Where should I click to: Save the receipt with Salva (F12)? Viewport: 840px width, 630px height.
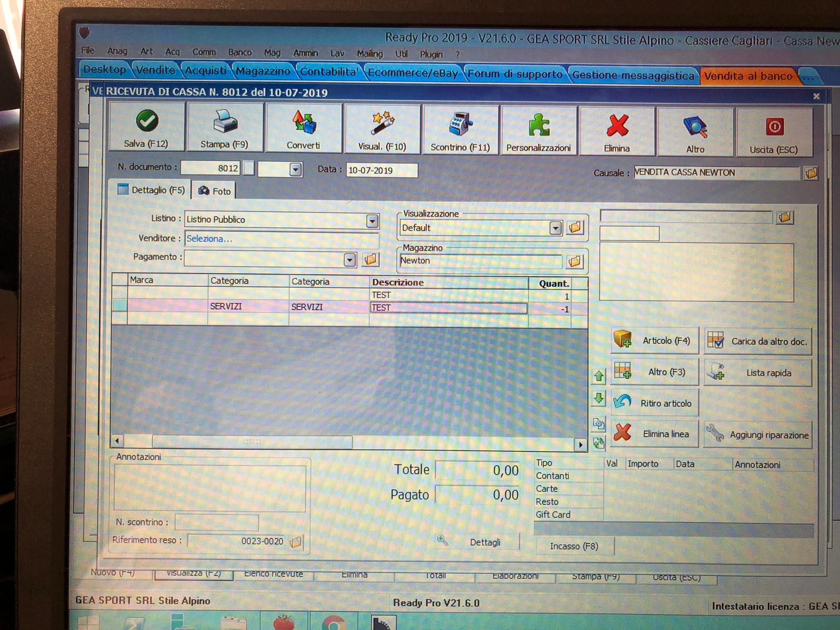coord(146,127)
